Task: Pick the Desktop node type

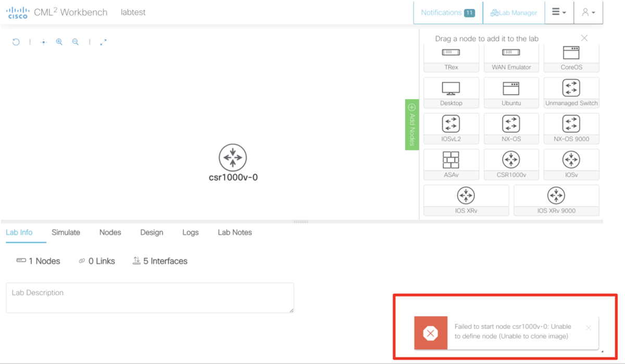Action: tap(451, 93)
